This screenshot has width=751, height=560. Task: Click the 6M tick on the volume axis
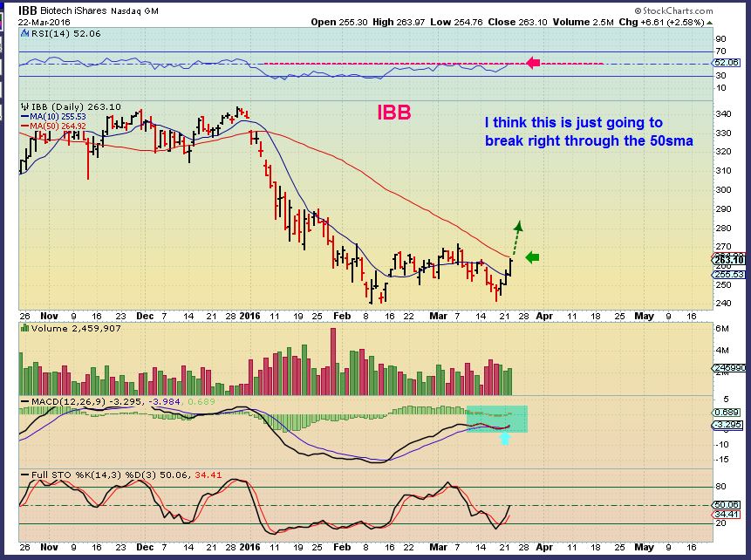coord(722,329)
